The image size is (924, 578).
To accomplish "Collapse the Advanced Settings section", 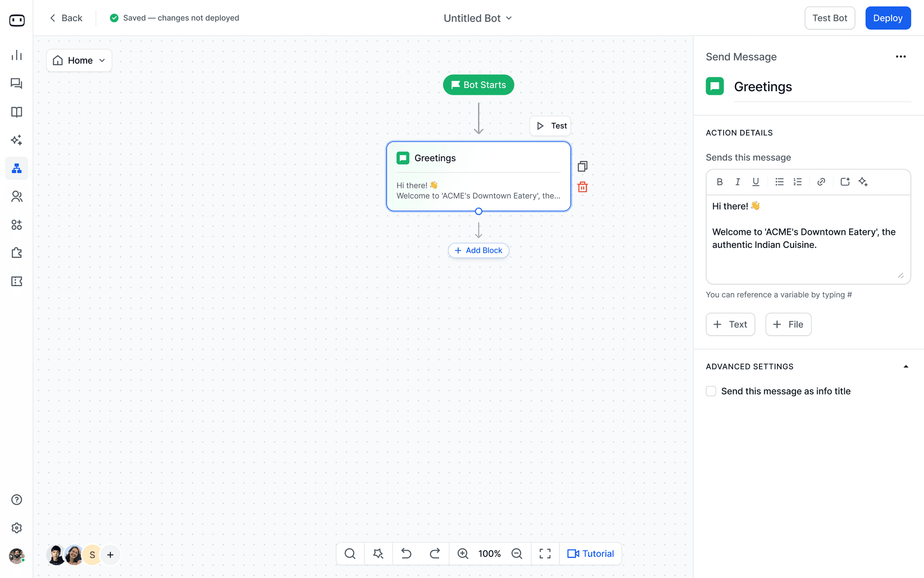I will click(x=907, y=366).
